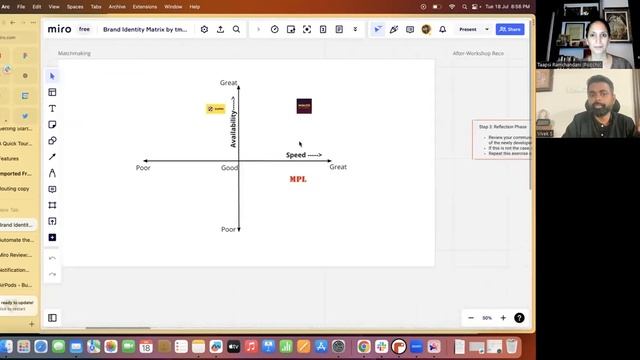The height and width of the screenshot is (360, 640).
Task: Click the free plan badge
Action: pyautogui.click(x=84, y=29)
